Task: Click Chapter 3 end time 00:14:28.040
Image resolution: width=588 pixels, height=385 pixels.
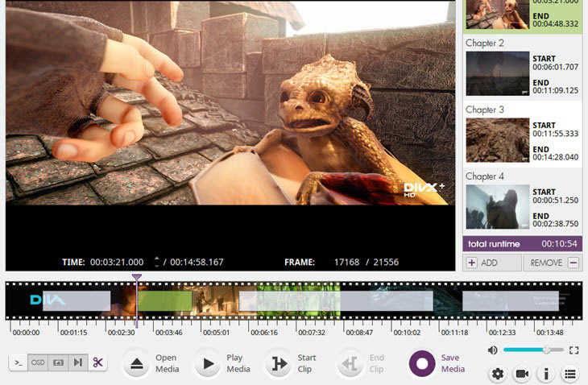Action: [555, 157]
